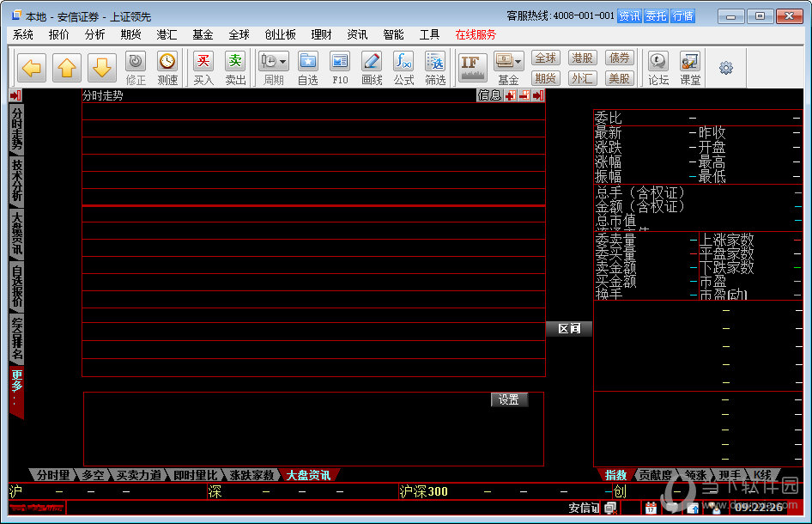Click the 外汇 toolbar button
The image size is (812, 524).
(583, 78)
